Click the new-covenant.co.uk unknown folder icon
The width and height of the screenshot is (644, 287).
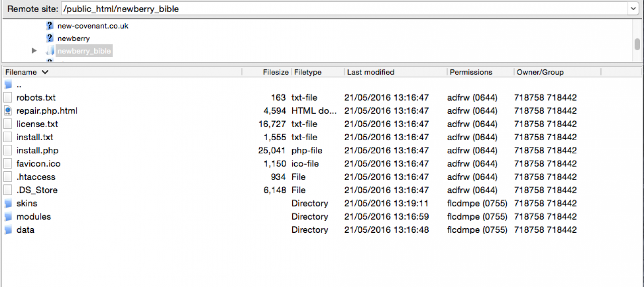(50, 26)
